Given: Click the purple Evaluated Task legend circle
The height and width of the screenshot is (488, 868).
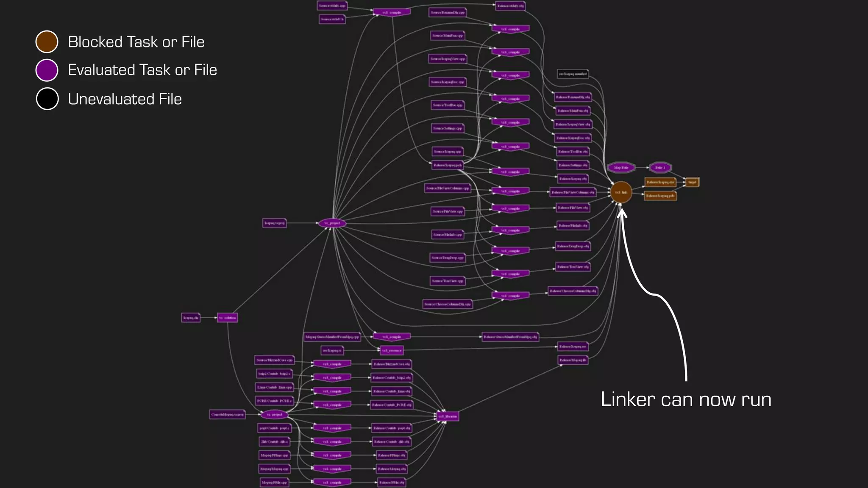Looking at the screenshot, I should [47, 70].
